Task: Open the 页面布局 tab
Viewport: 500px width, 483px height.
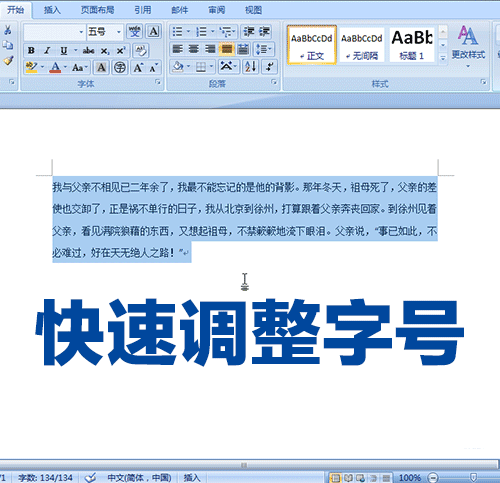Action: pyautogui.click(x=98, y=10)
